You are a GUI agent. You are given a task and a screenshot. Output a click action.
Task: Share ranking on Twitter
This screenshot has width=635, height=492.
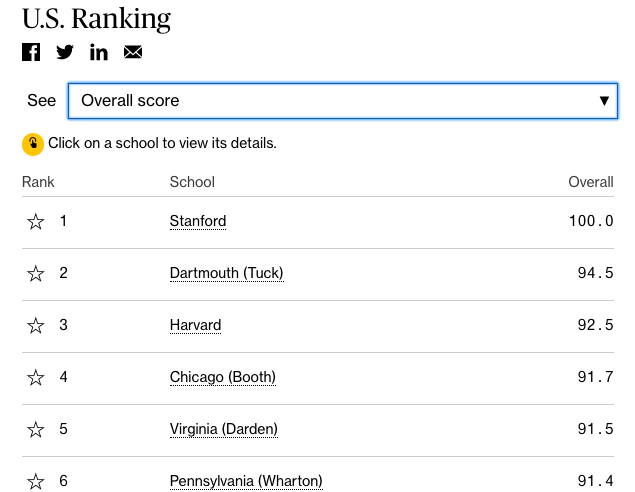65,52
